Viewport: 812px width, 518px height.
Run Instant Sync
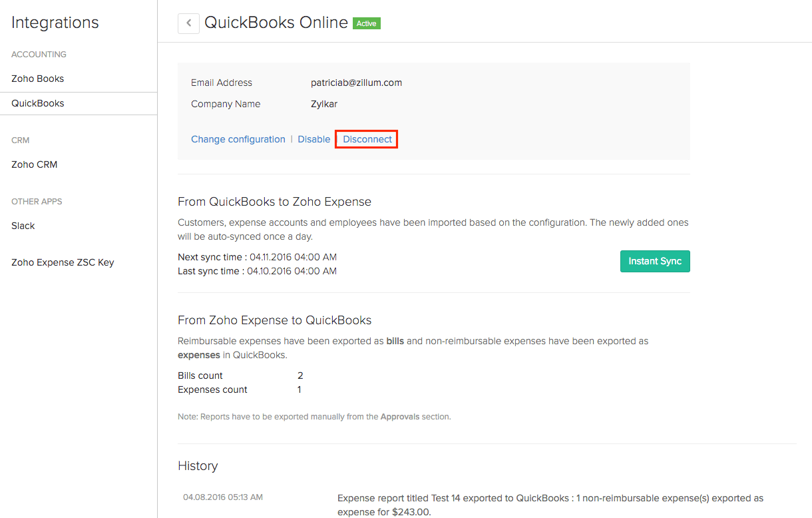655,261
